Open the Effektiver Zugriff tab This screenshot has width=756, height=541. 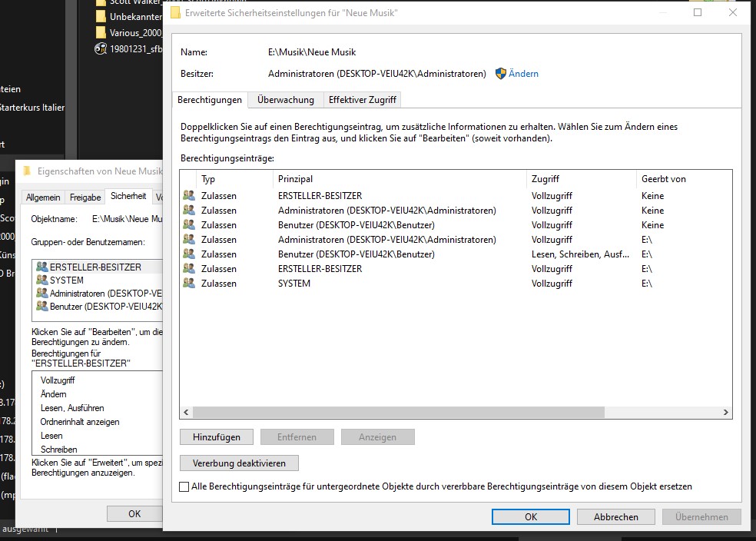pyautogui.click(x=362, y=100)
